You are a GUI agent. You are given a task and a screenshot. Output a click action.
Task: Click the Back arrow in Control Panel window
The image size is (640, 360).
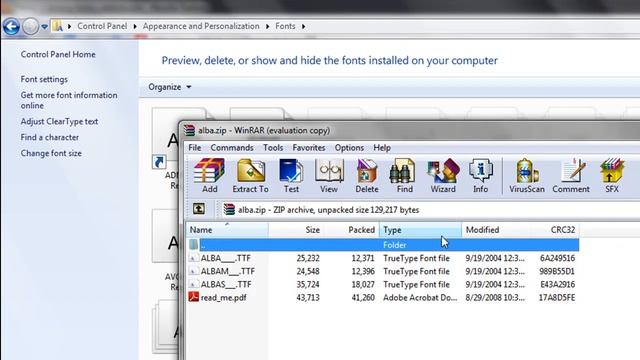pos(11,27)
